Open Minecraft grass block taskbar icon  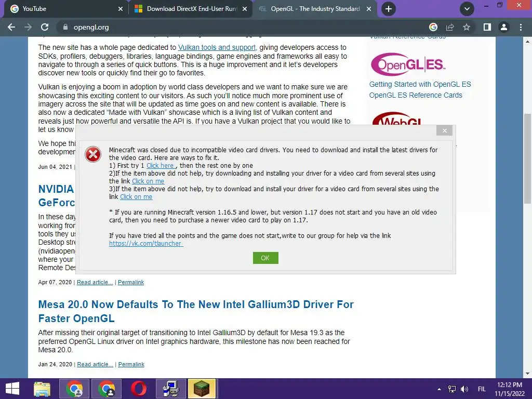(202, 389)
